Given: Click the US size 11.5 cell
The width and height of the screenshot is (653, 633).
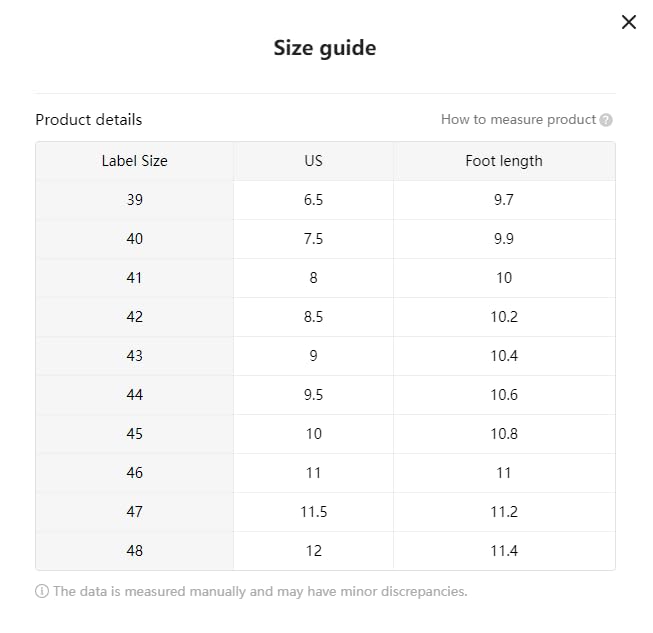Looking at the screenshot, I should coord(313,511).
